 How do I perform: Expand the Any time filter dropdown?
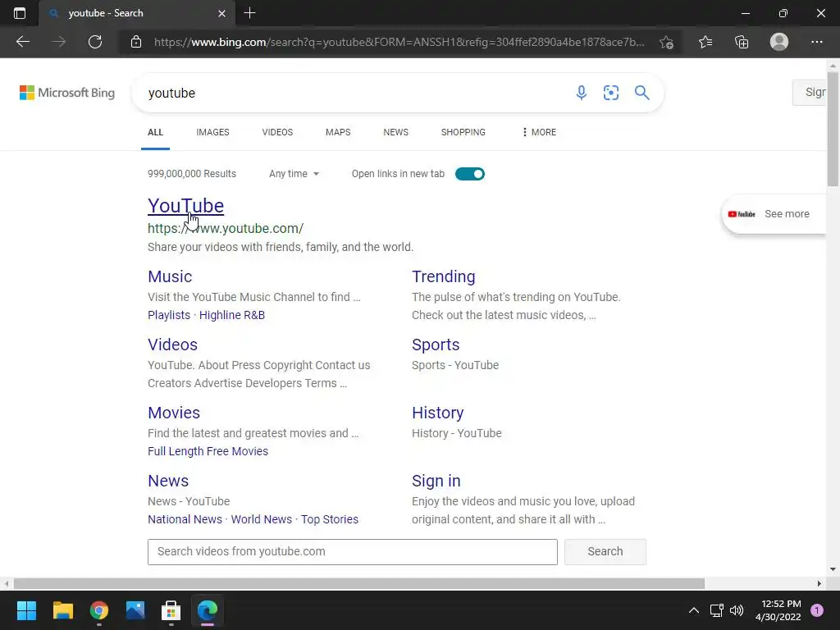pyautogui.click(x=294, y=174)
